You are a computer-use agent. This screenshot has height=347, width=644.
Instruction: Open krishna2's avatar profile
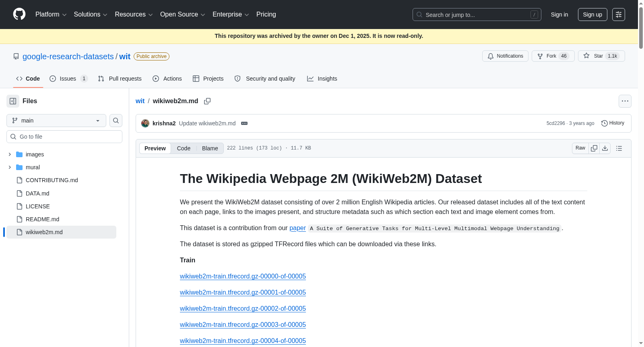145,123
